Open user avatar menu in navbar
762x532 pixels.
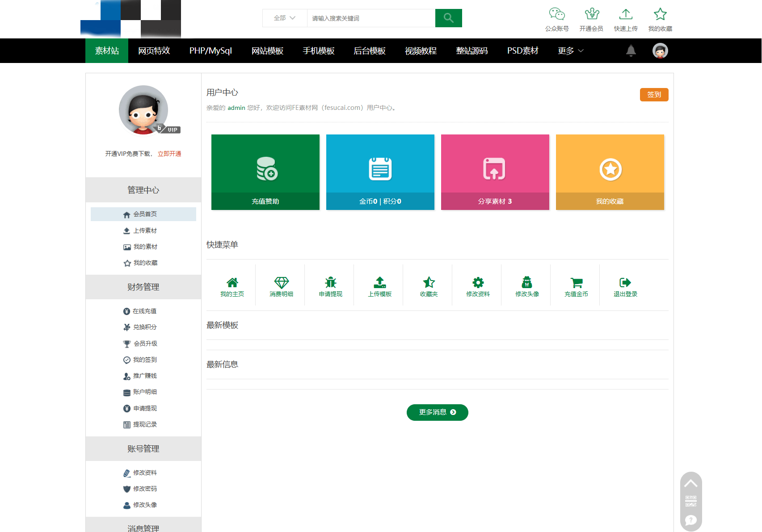pos(660,51)
